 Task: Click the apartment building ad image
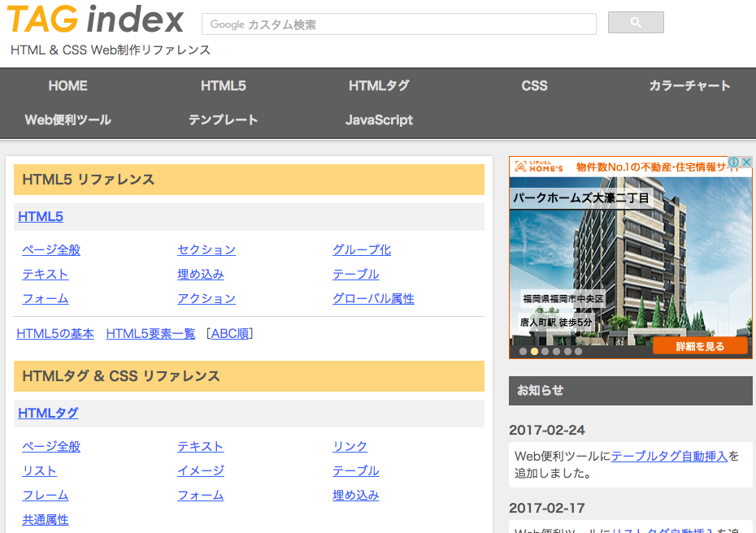(x=630, y=260)
